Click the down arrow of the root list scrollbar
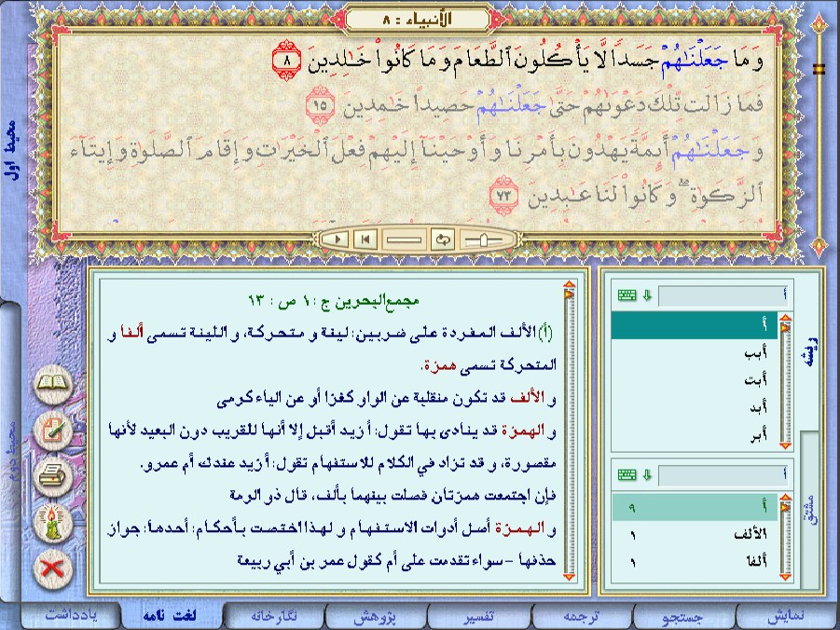This screenshot has height=630, width=840. click(x=785, y=445)
